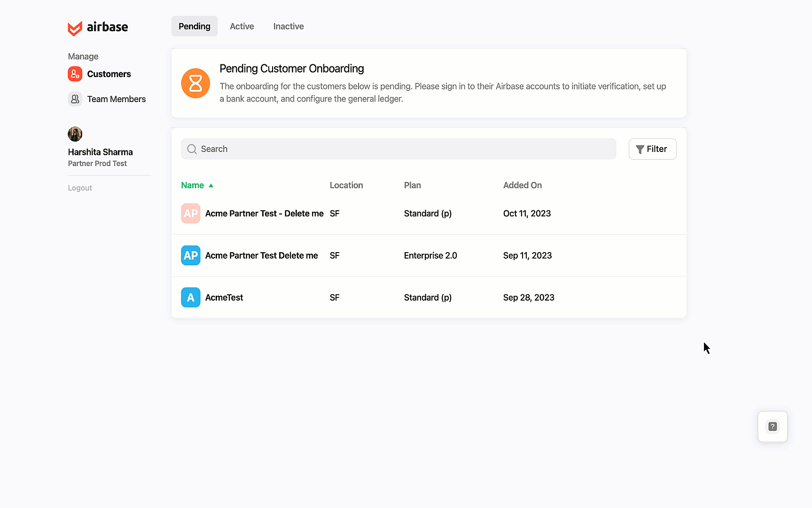This screenshot has height=508, width=812.
Task: Click the pink AP avatar for Acme Partner Test - Delete me
Action: coord(191,214)
